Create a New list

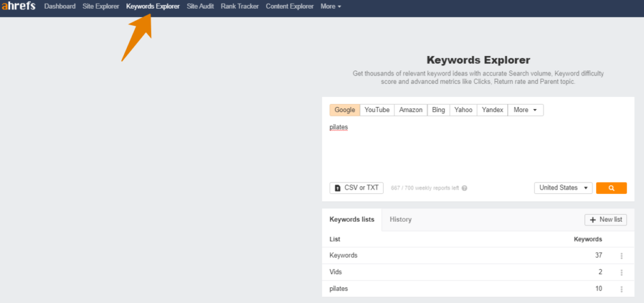[x=606, y=220]
